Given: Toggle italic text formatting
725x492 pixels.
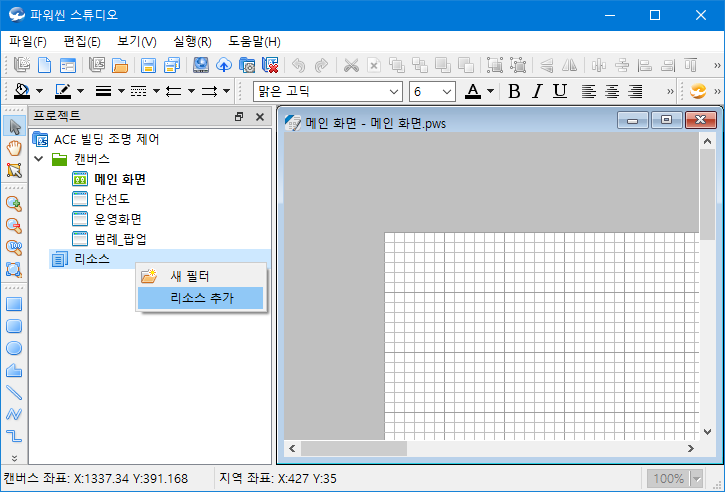Looking at the screenshot, I should pyautogui.click(x=537, y=91).
